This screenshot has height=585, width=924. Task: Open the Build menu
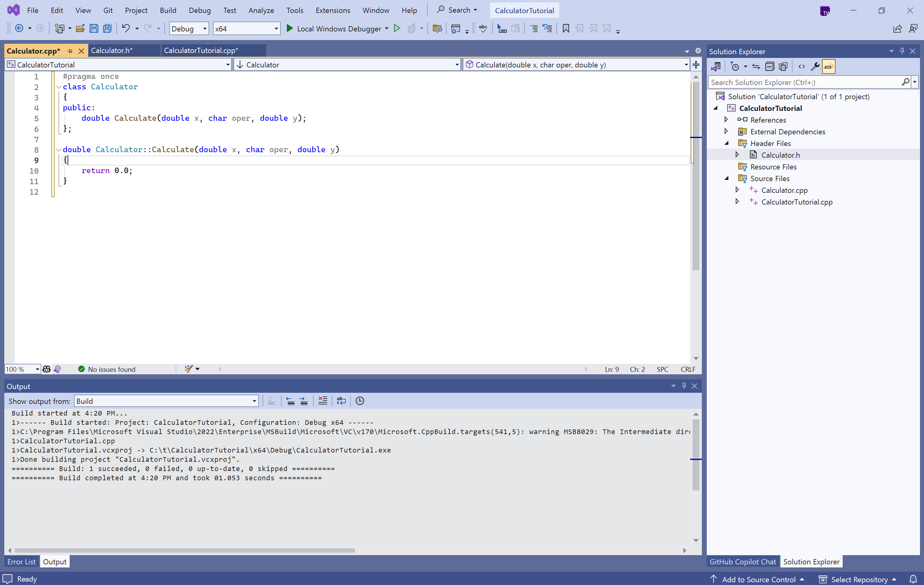point(168,10)
